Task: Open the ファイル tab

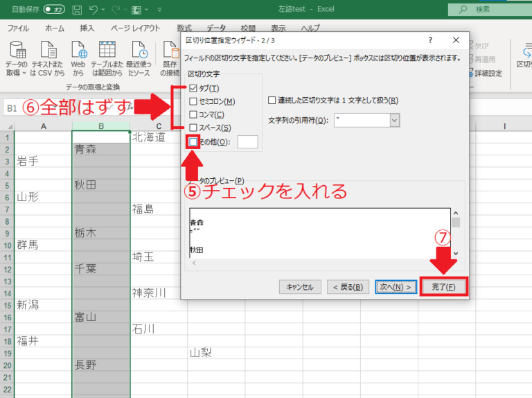Action: 18,28
